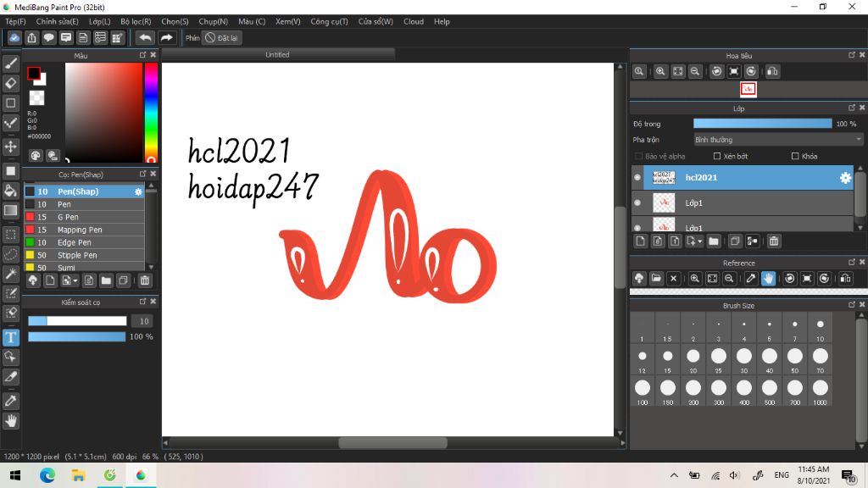Open the Cloud menu
The width and height of the screenshot is (868, 488).
414,21
